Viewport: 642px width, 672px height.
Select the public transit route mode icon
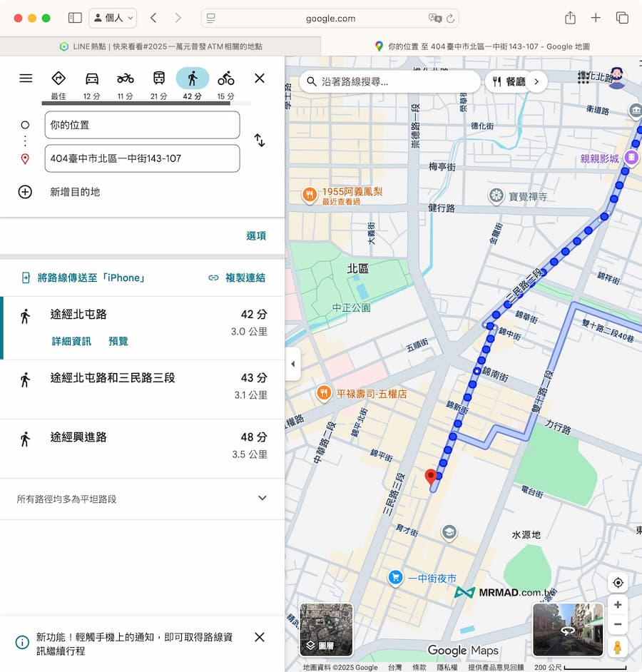click(x=158, y=77)
